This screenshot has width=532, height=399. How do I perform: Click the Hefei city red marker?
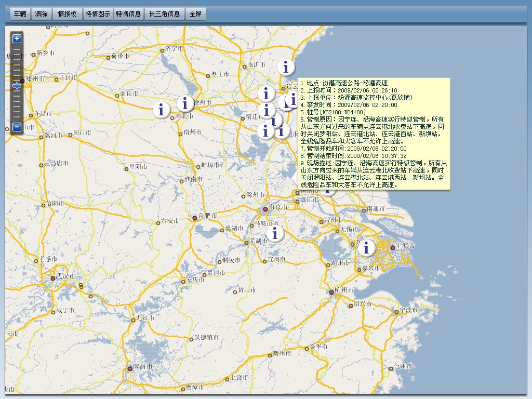pyautogui.click(x=195, y=218)
